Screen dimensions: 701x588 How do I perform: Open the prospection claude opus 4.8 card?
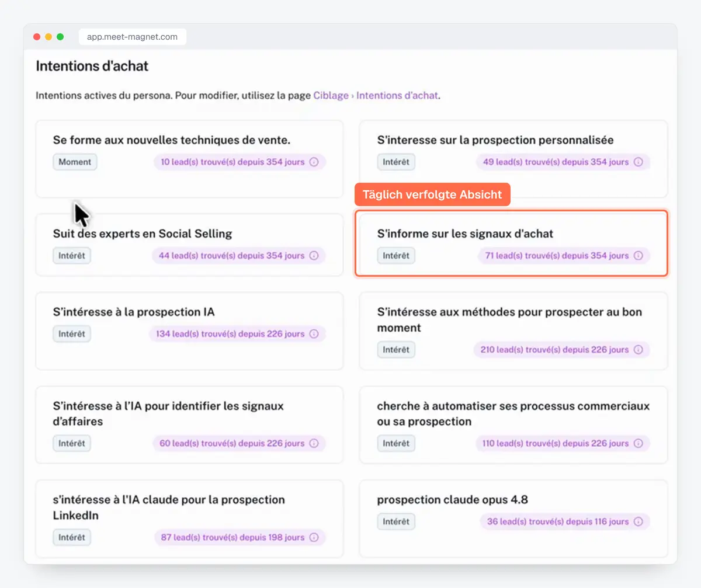coord(513,519)
